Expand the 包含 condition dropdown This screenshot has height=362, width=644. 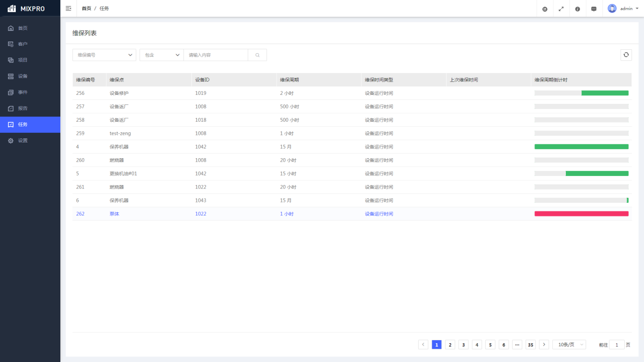pyautogui.click(x=161, y=55)
